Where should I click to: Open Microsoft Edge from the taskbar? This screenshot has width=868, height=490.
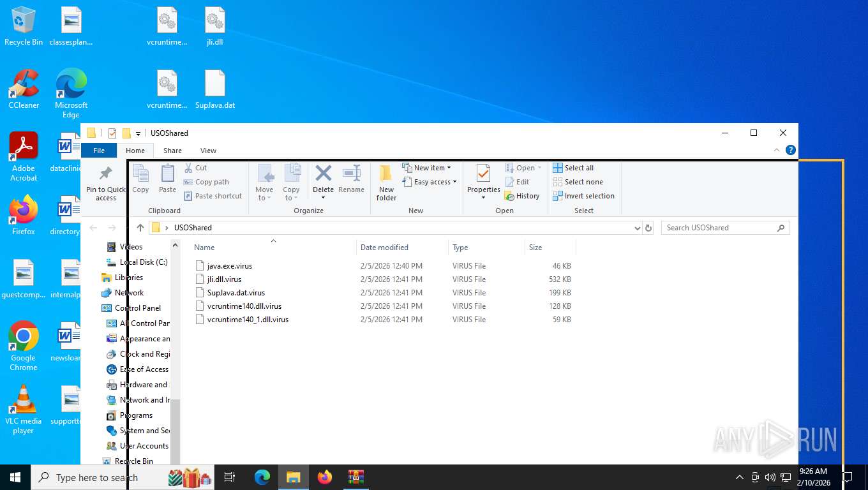[x=262, y=477]
